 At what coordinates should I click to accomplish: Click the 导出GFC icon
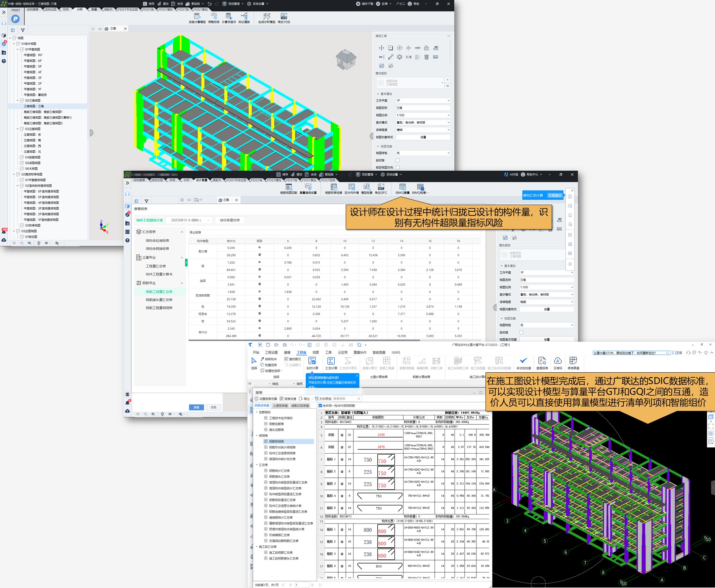point(381,187)
